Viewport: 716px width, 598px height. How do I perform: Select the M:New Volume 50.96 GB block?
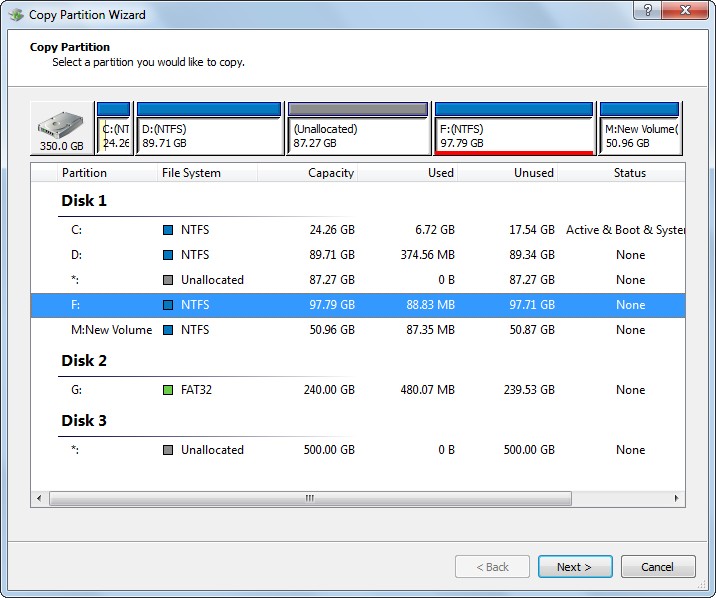pos(640,128)
